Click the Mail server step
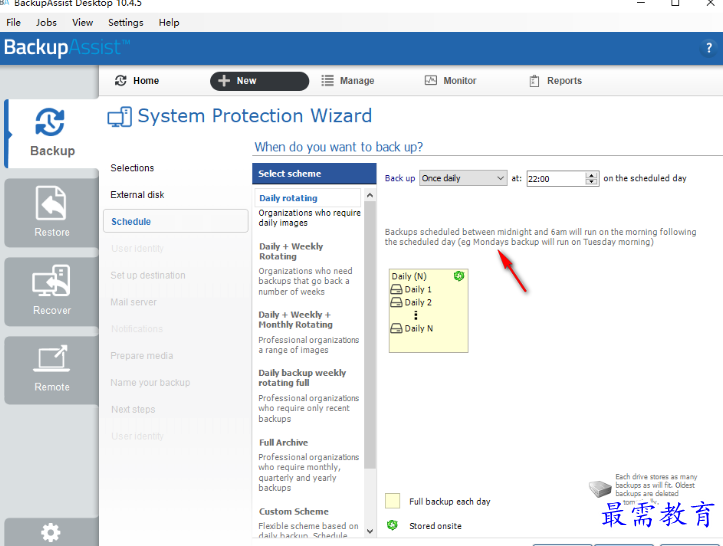 pyautogui.click(x=133, y=302)
